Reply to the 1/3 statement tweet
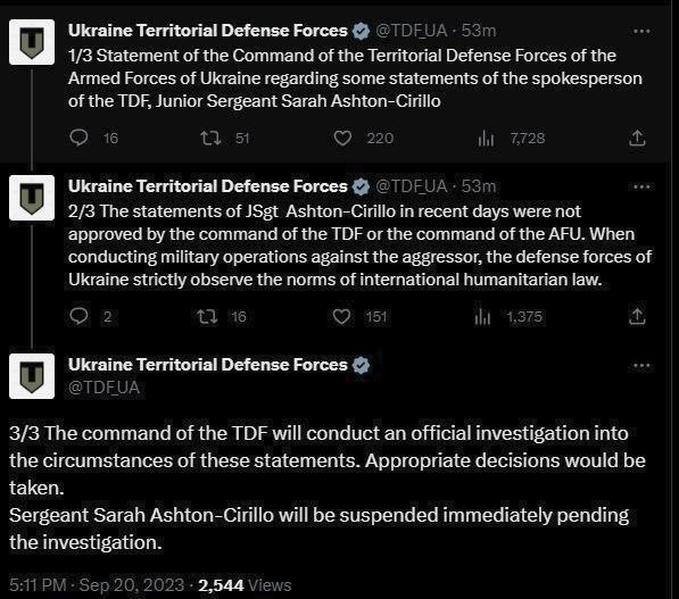 pos(79,138)
